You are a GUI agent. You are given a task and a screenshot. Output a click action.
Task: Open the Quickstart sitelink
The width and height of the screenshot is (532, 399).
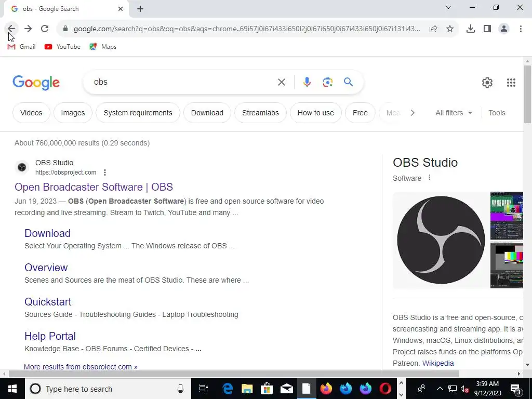[x=48, y=302]
